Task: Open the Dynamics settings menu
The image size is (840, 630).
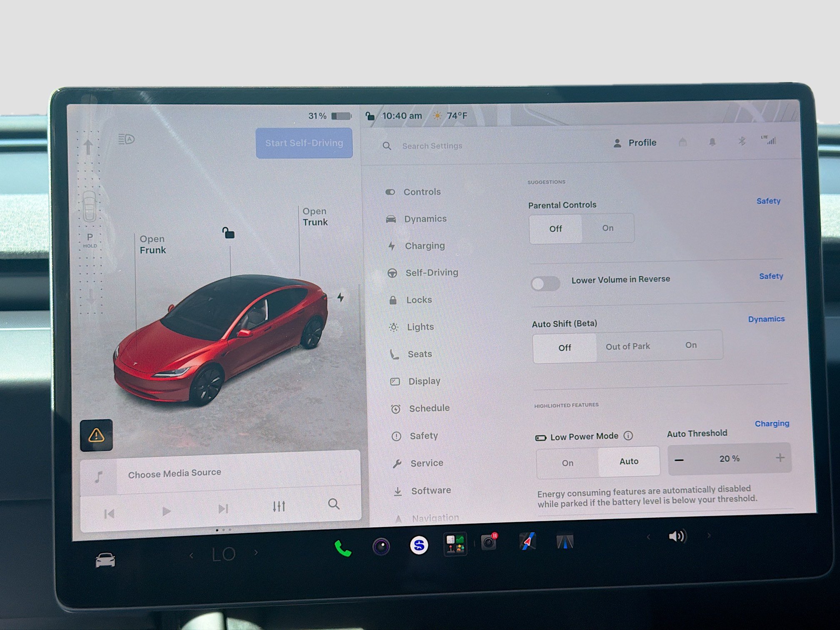Action: pos(416,219)
